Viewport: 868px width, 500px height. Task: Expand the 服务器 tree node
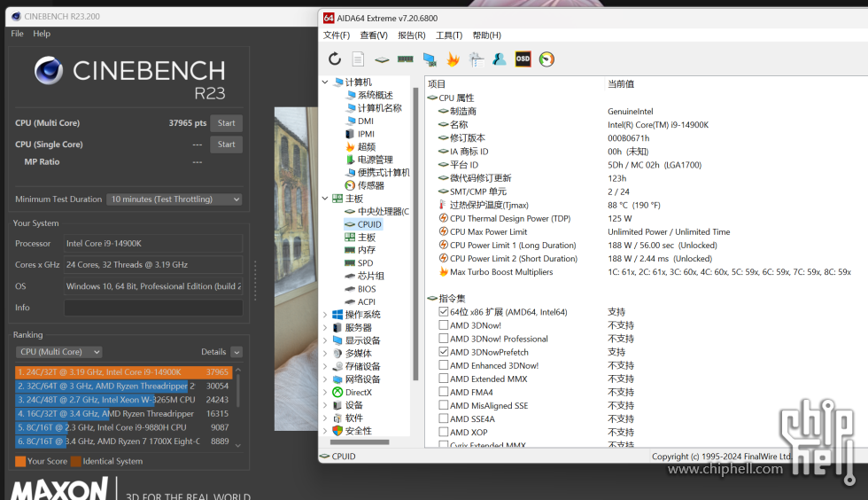click(326, 328)
